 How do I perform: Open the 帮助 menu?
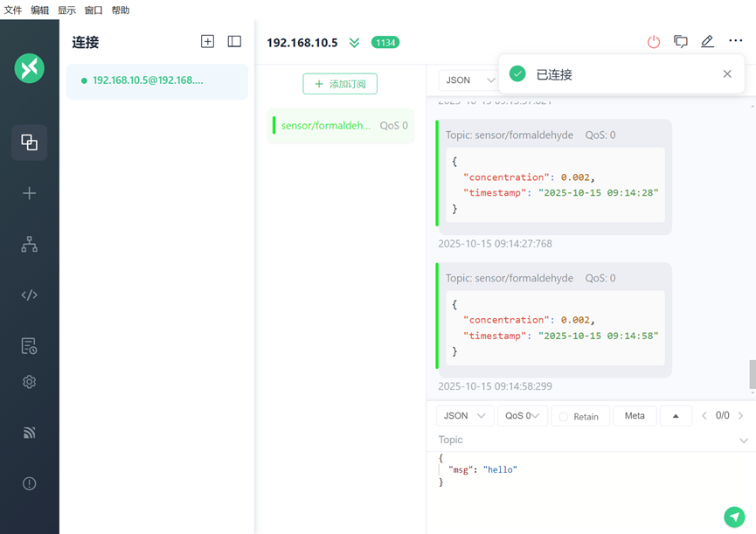click(x=121, y=10)
